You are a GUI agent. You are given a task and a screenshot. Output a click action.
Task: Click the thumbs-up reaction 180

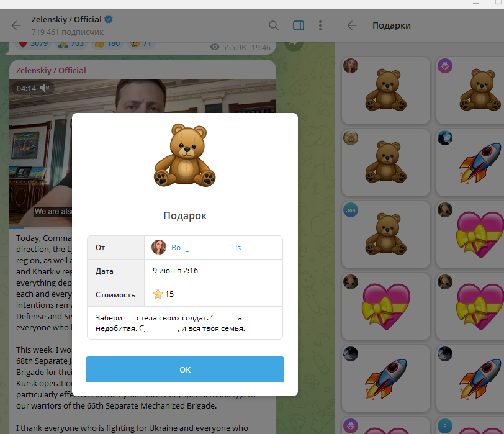pos(107,43)
